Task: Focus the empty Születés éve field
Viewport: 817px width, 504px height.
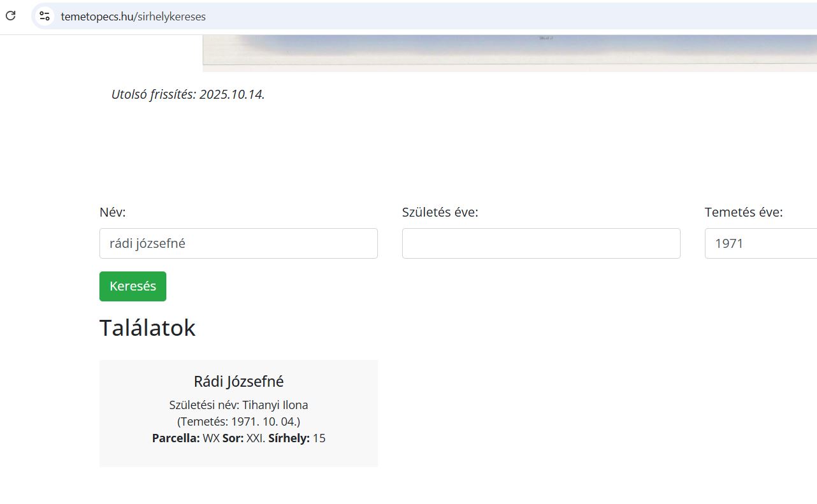Action: (x=541, y=243)
